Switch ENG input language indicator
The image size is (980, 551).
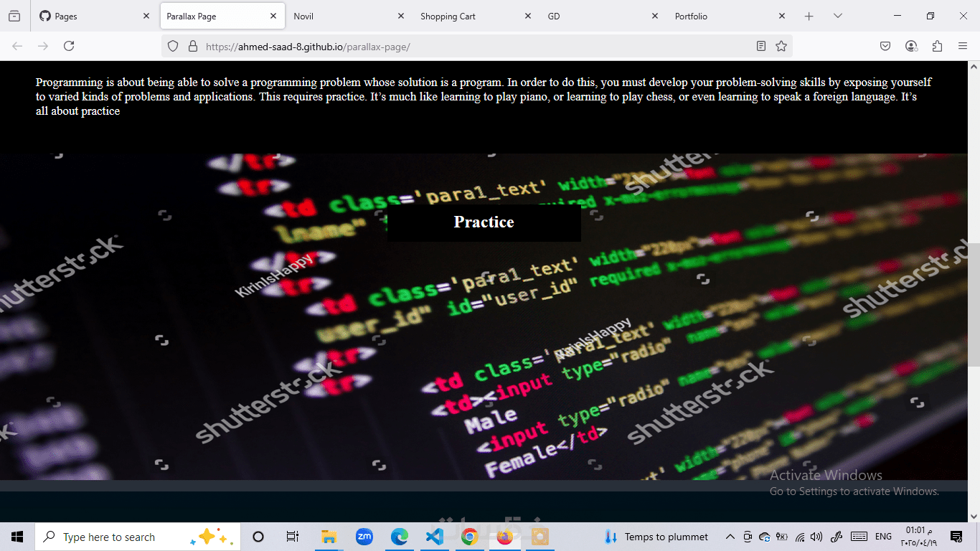(884, 537)
